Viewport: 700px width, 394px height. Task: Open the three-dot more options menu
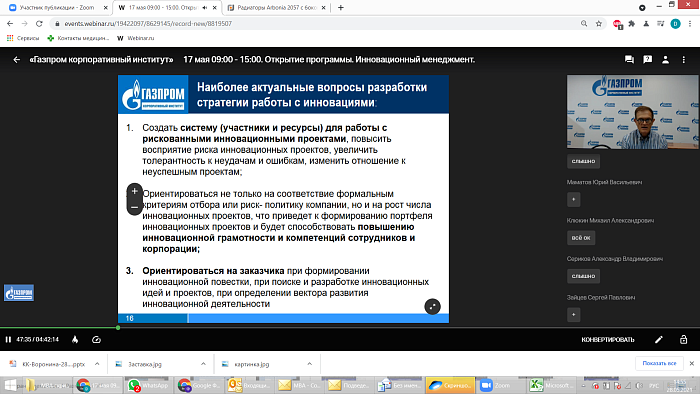point(683,59)
